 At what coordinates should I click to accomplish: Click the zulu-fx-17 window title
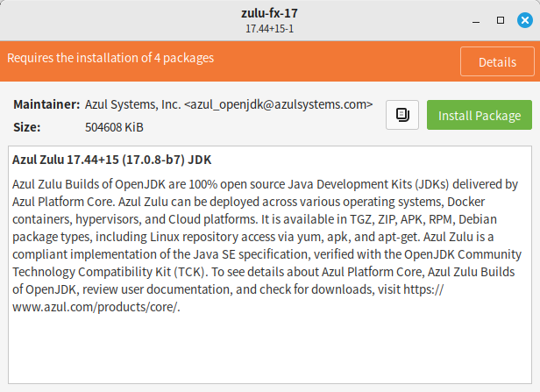269,13
